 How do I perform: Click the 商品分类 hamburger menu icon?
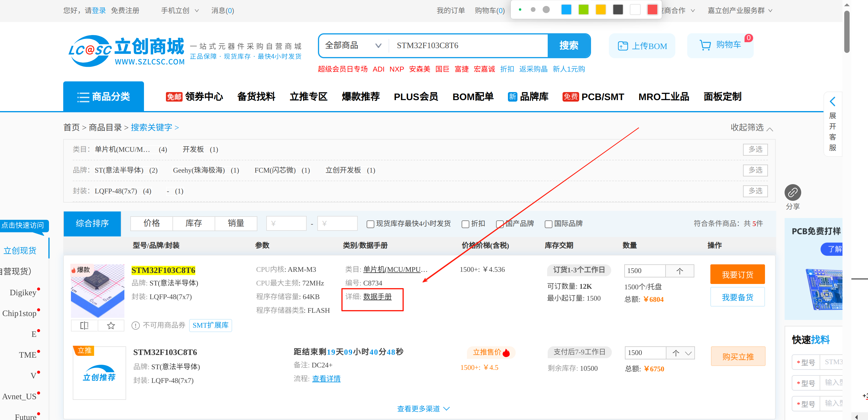[83, 97]
